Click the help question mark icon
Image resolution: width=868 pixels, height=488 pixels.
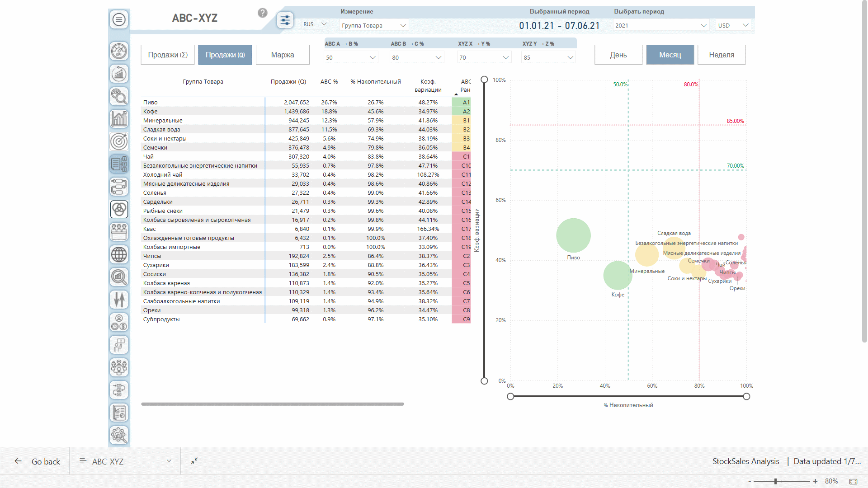[263, 13]
